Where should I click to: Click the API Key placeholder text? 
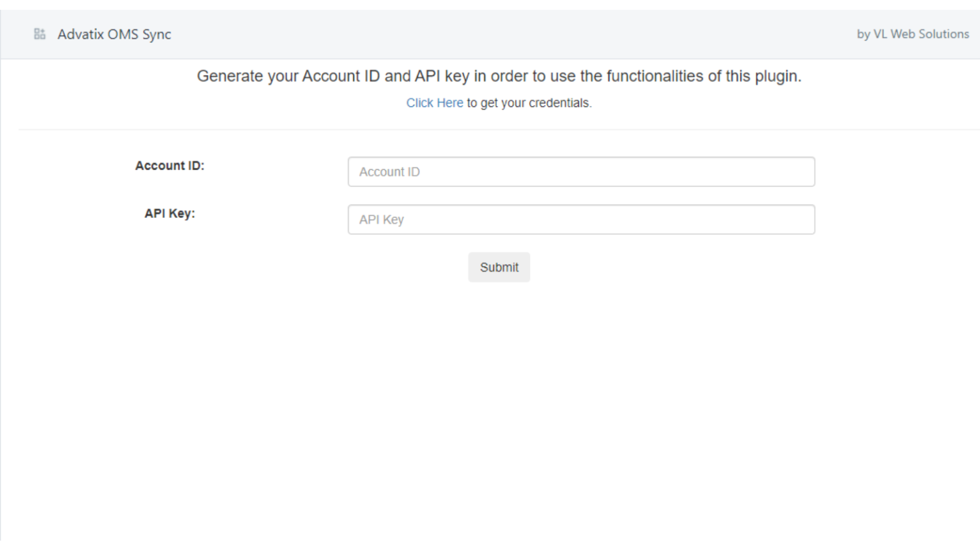[382, 219]
